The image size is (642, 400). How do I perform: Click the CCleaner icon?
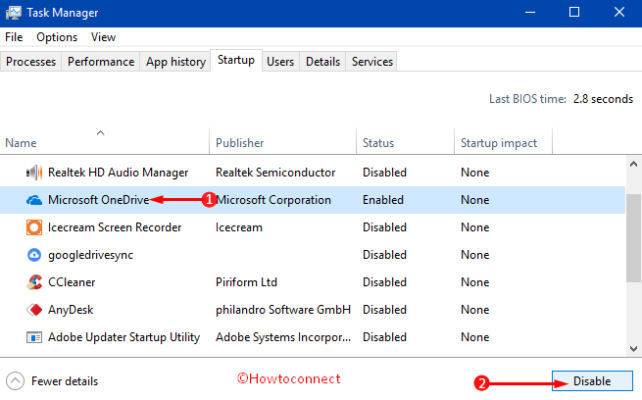pos(34,282)
